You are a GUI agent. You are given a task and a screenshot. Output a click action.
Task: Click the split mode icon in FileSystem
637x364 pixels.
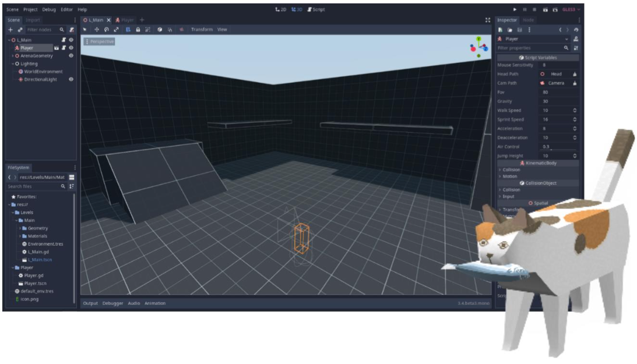pyautogui.click(x=72, y=177)
